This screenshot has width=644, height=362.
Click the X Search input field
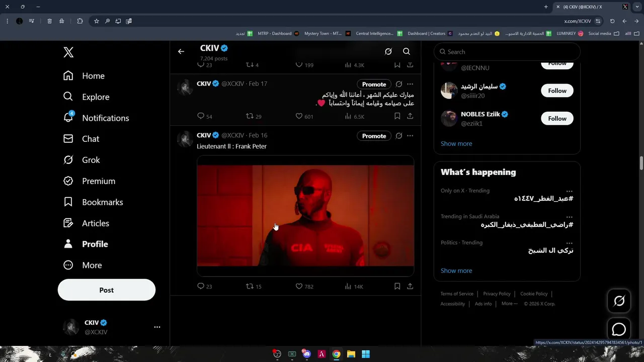pyautogui.click(x=507, y=52)
